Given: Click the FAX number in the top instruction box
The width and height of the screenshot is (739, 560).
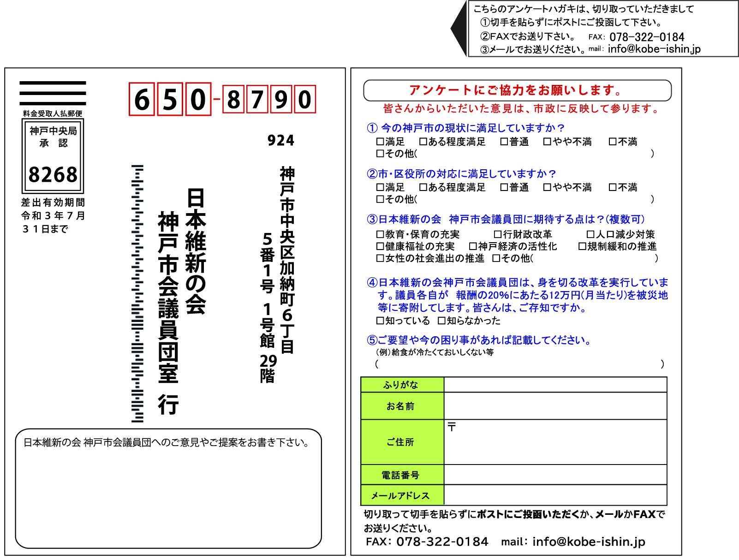Looking at the screenshot, I should tap(647, 37).
